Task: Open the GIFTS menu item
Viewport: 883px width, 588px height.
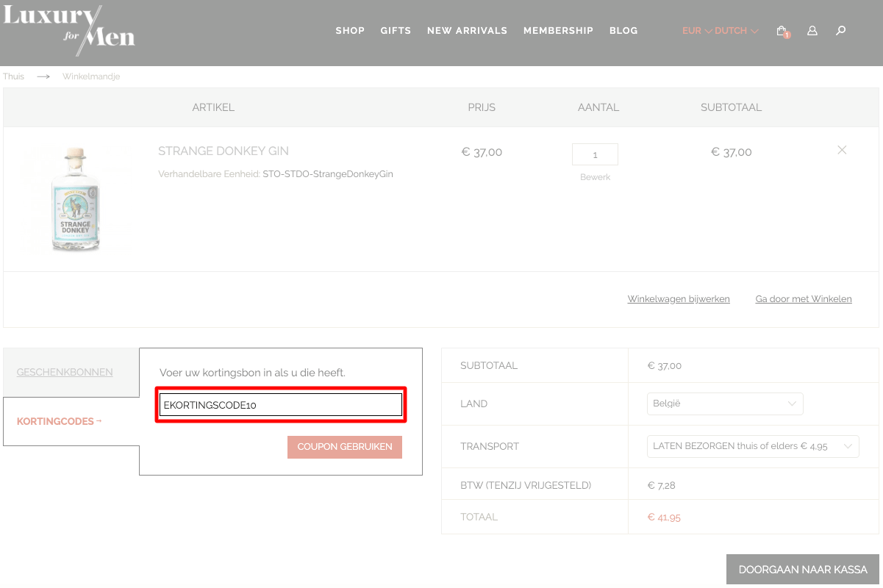Action: point(396,31)
